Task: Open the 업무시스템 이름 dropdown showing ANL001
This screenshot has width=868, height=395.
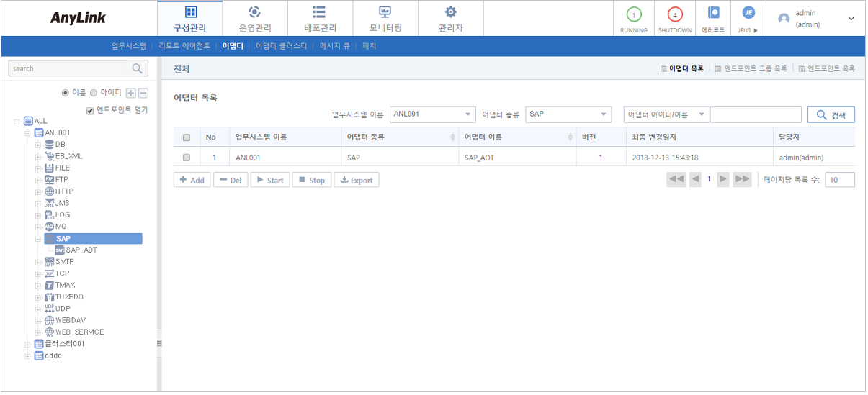Action: pyautogui.click(x=432, y=114)
